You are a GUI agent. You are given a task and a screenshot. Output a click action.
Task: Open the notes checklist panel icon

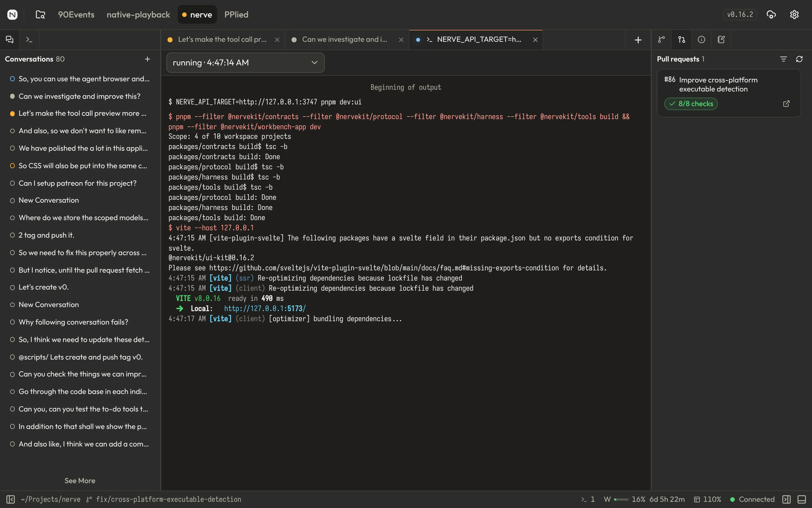point(721,40)
